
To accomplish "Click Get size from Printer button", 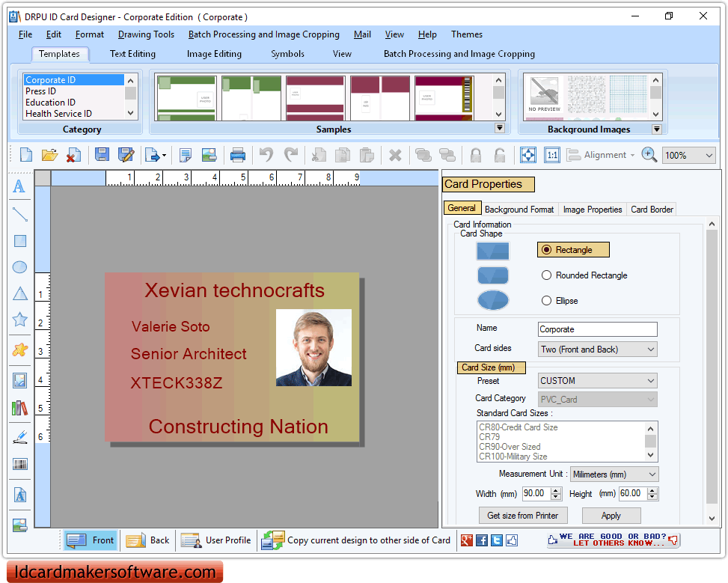I will tap(522, 516).
